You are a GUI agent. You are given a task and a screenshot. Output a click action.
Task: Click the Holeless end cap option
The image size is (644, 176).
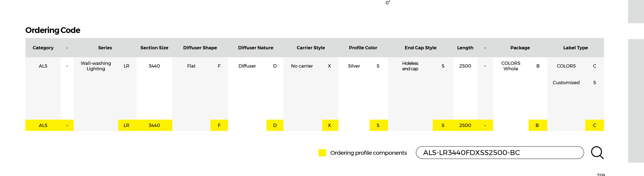coord(410,66)
